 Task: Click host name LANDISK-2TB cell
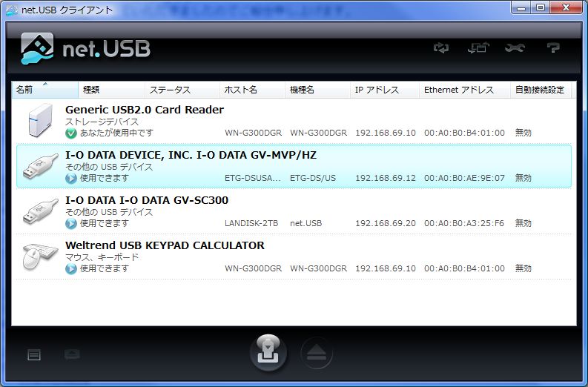tap(251, 223)
